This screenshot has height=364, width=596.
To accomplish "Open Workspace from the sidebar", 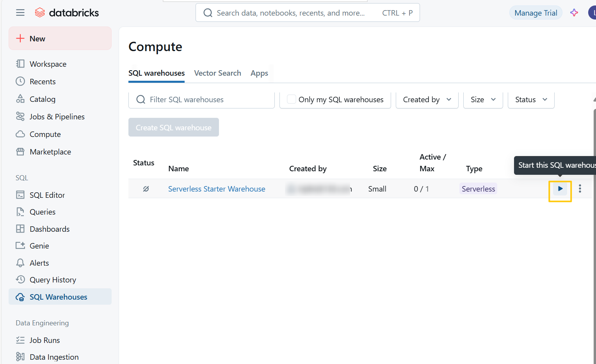I will [60, 64].
